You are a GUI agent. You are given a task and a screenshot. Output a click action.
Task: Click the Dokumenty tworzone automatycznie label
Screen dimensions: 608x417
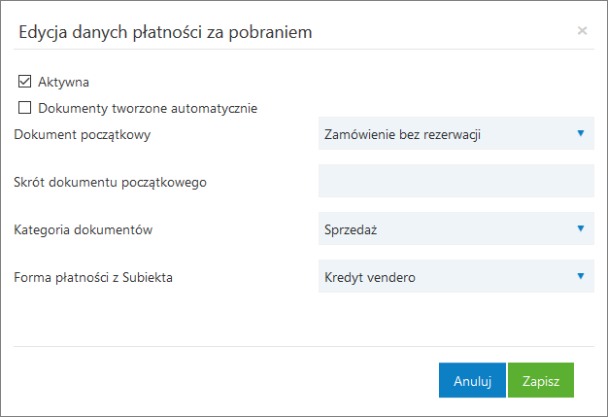(148, 107)
